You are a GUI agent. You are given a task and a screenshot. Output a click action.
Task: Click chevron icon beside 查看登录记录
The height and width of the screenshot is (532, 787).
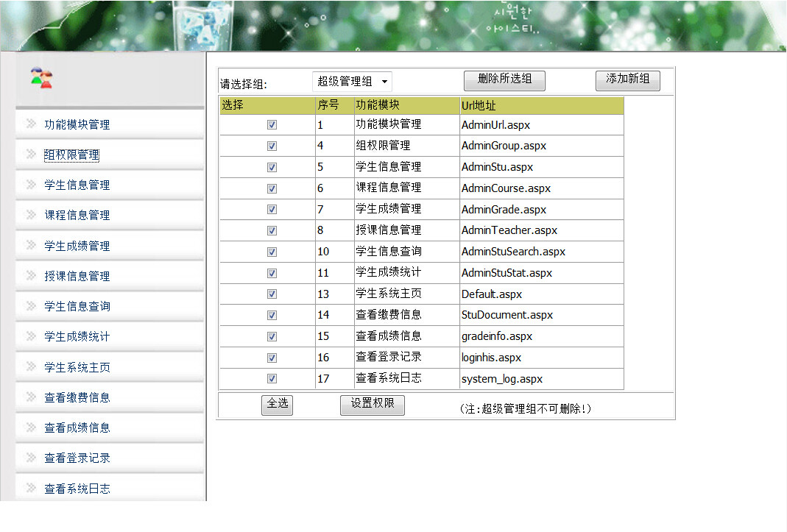(31, 458)
